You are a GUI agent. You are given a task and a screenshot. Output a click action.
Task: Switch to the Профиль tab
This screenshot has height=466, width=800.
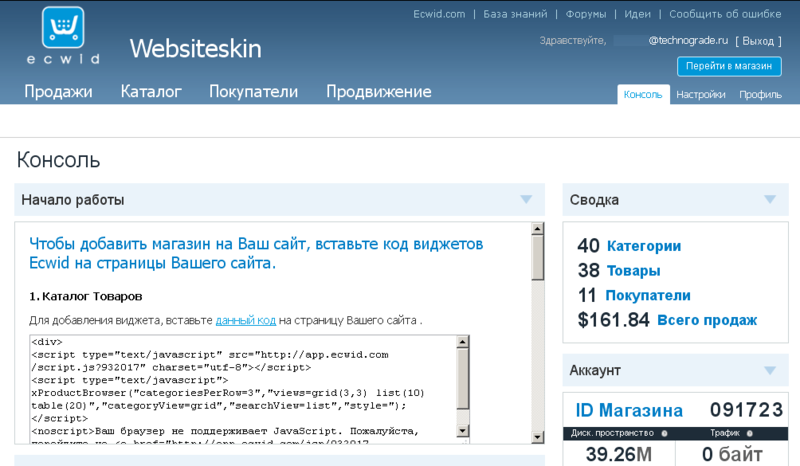pyautogui.click(x=760, y=94)
